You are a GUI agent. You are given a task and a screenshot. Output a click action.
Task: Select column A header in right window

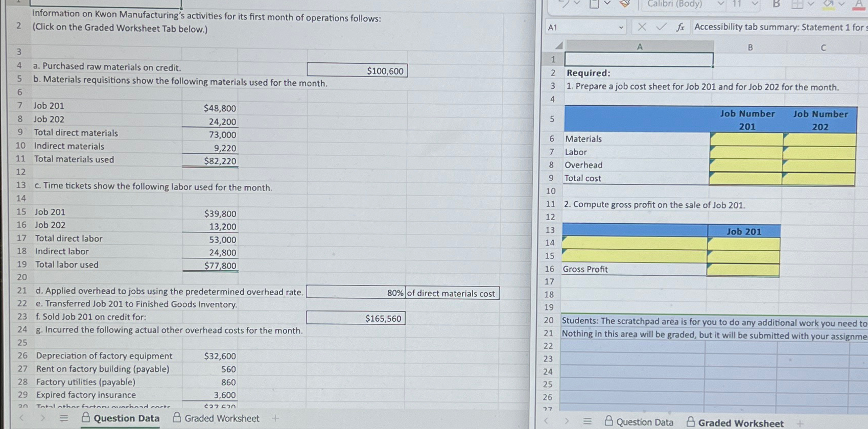click(x=640, y=46)
